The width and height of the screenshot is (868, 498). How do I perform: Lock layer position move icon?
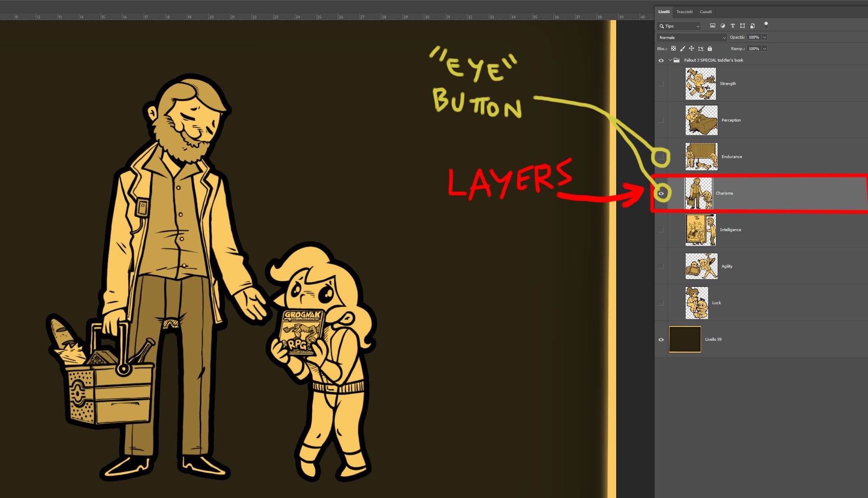[x=691, y=48]
